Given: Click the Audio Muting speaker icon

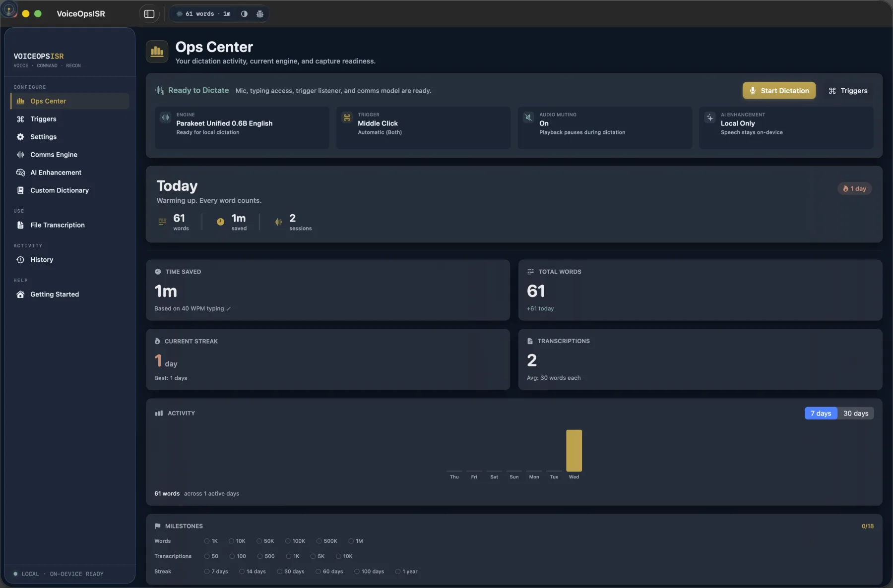Looking at the screenshot, I should pyautogui.click(x=528, y=118).
